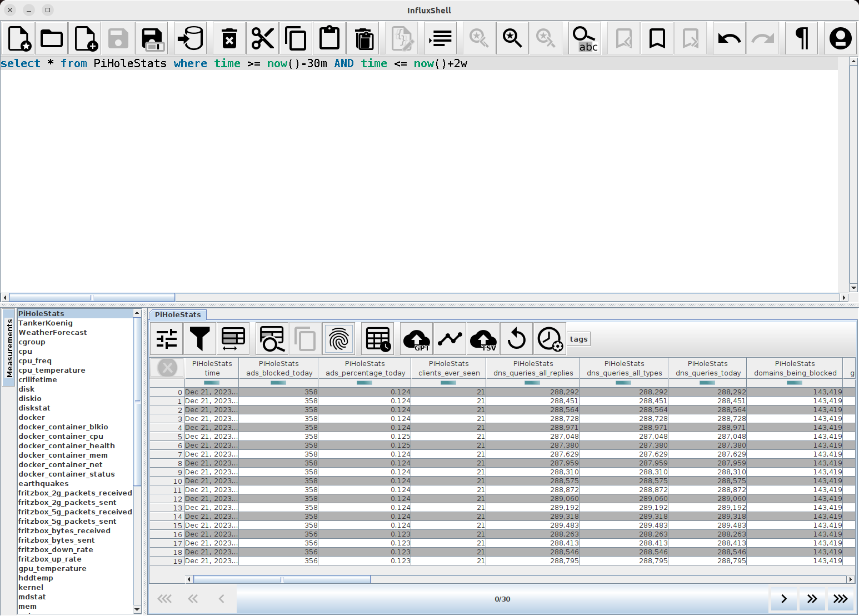This screenshot has width=859, height=616.
Task: Click the find previous starred search icon
Action: (x=479, y=38)
